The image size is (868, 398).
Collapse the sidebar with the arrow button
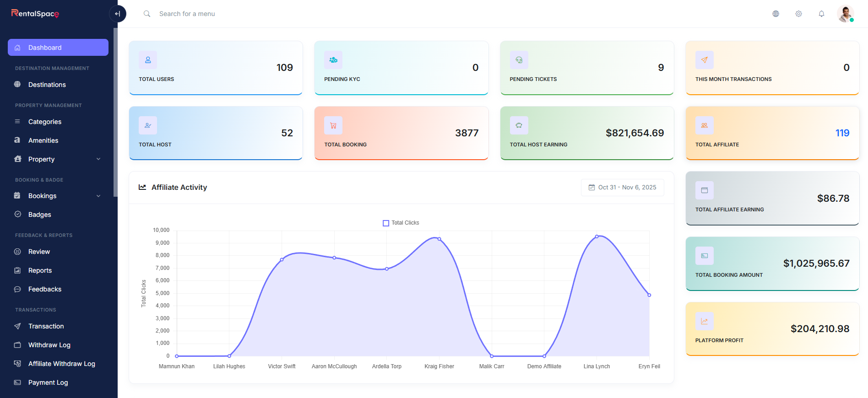pos(118,14)
